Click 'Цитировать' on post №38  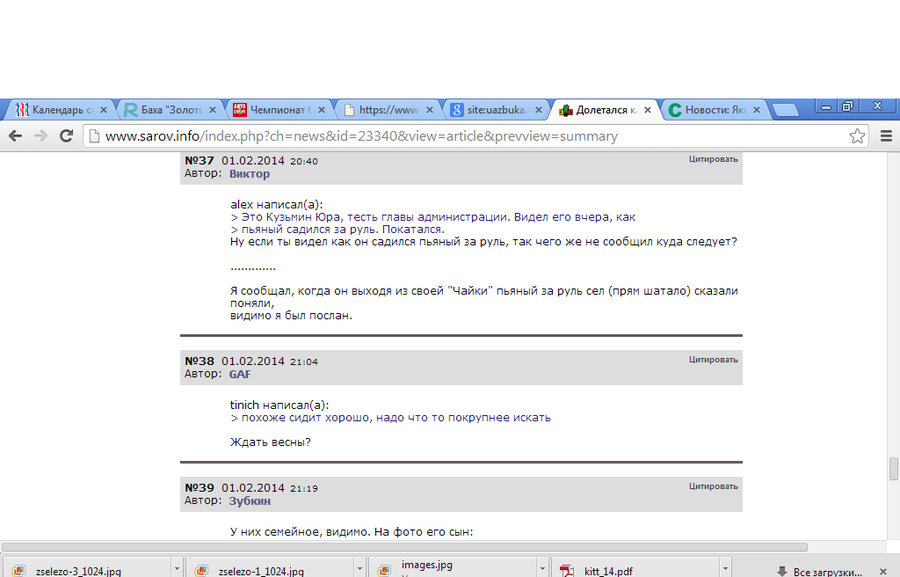[x=713, y=358]
